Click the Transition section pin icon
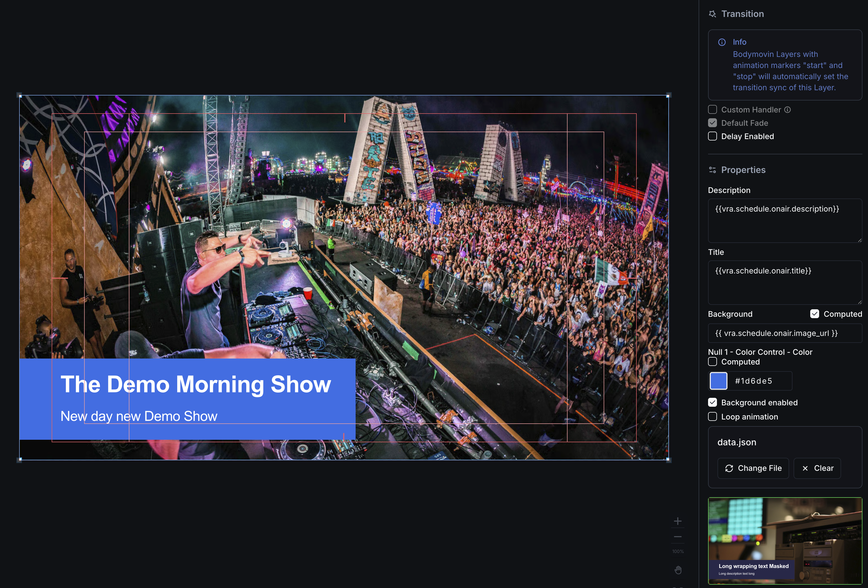The width and height of the screenshot is (868, 588). coord(712,14)
